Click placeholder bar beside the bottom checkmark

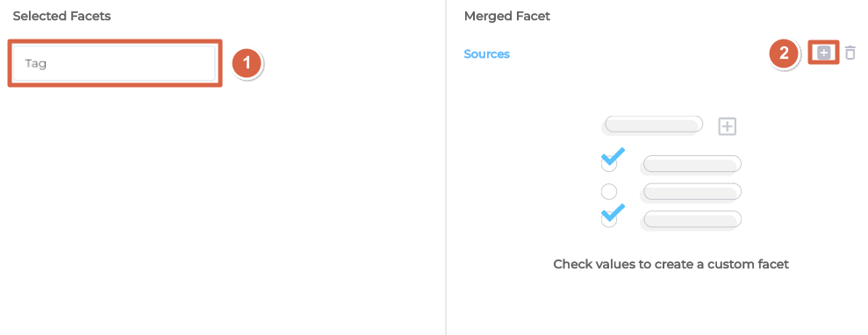[691, 220]
